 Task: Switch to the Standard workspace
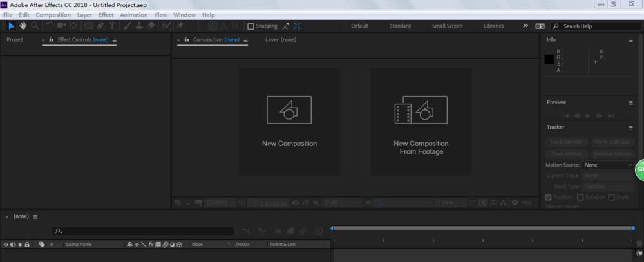[x=400, y=26]
